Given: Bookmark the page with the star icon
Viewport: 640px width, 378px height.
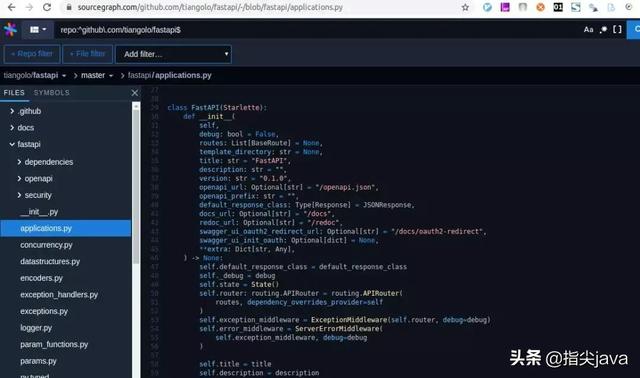Looking at the screenshot, I should tap(465, 7).
